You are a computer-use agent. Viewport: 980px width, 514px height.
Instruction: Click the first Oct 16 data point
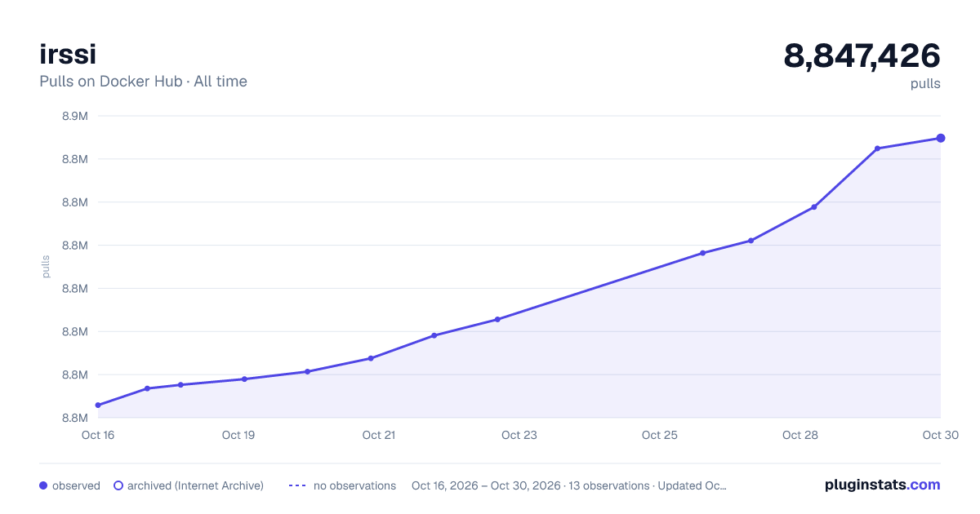click(x=98, y=405)
